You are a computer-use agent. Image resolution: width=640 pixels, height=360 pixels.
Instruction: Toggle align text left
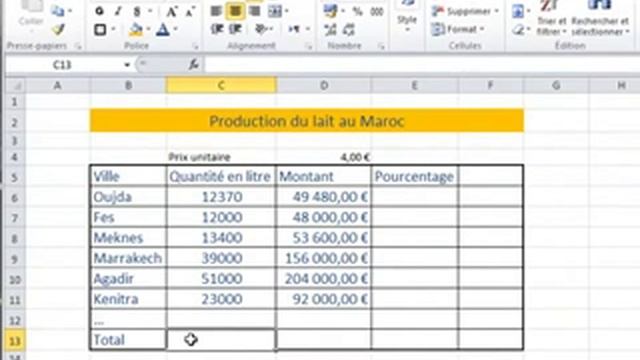216,11
